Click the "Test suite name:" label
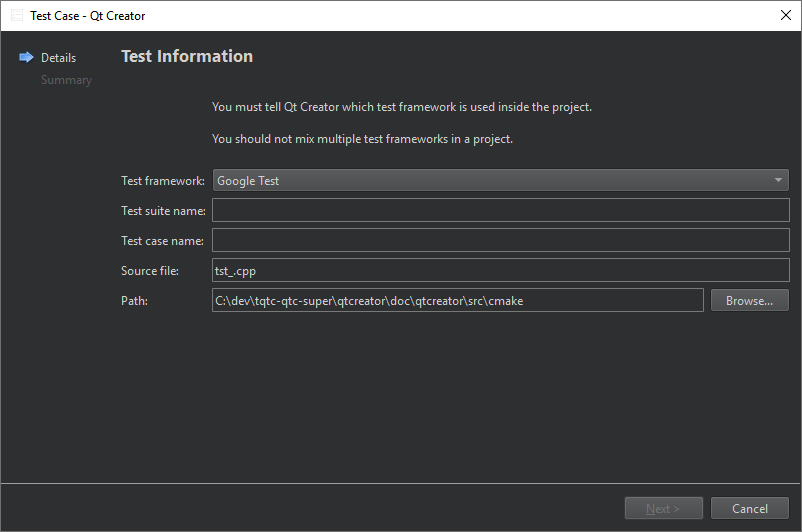 (163, 211)
